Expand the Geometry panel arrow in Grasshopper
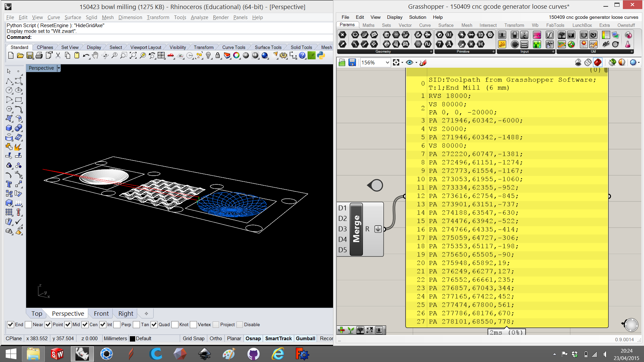The width and height of the screenshot is (644, 362). (x=431, y=52)
